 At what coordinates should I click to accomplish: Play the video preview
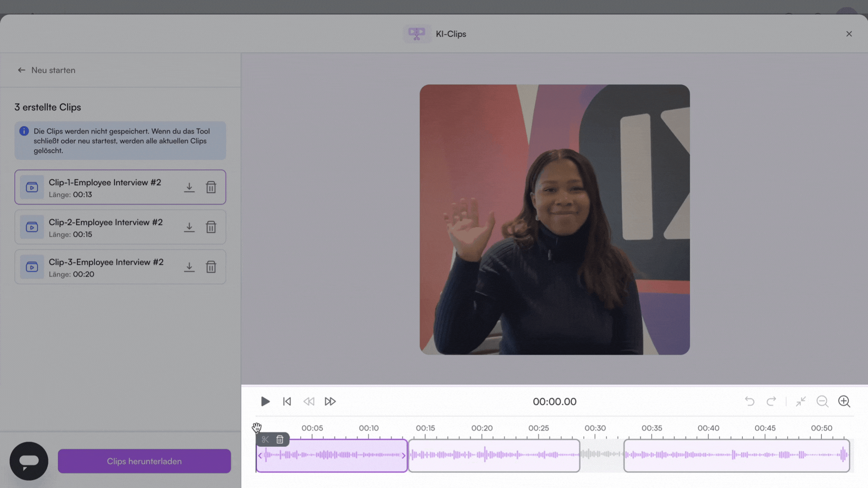tap(265, 401)
